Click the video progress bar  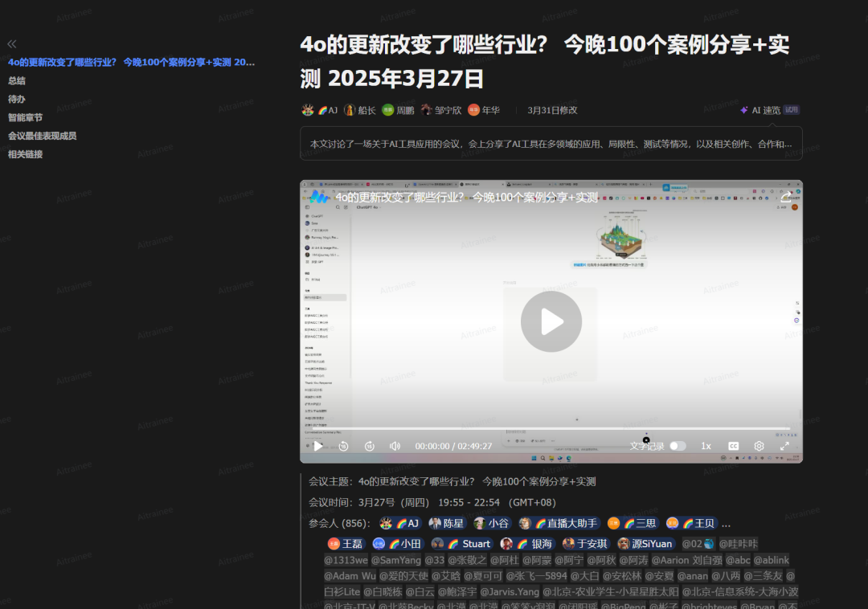click(x=551, y=429)
